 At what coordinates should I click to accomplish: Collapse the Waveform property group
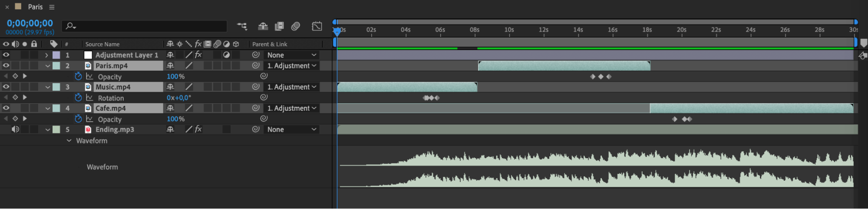click(x=69, y=141)
